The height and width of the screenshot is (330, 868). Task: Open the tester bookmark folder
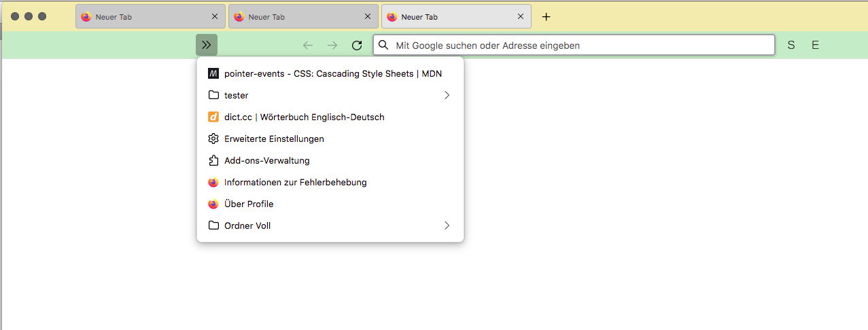237,96
